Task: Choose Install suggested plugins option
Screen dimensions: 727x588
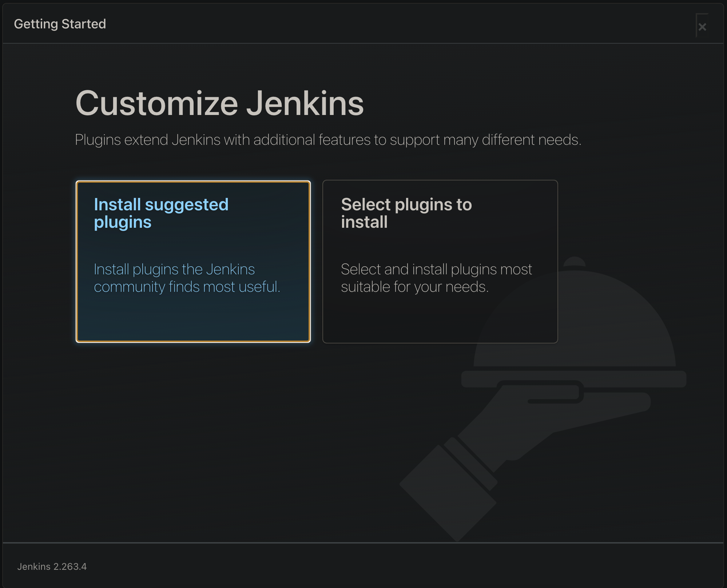Action: 193,262
